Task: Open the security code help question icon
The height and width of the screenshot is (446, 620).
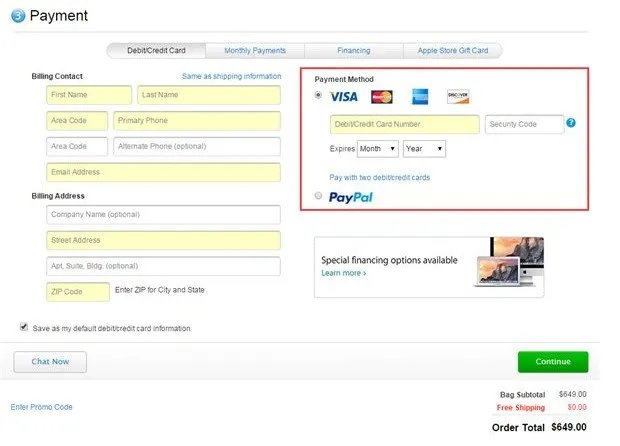Action: 571,123
